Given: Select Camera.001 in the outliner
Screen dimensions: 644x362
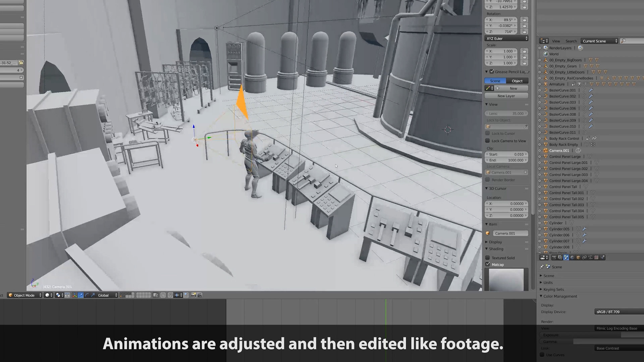Looking at the screenshot, I should (559, 150).
